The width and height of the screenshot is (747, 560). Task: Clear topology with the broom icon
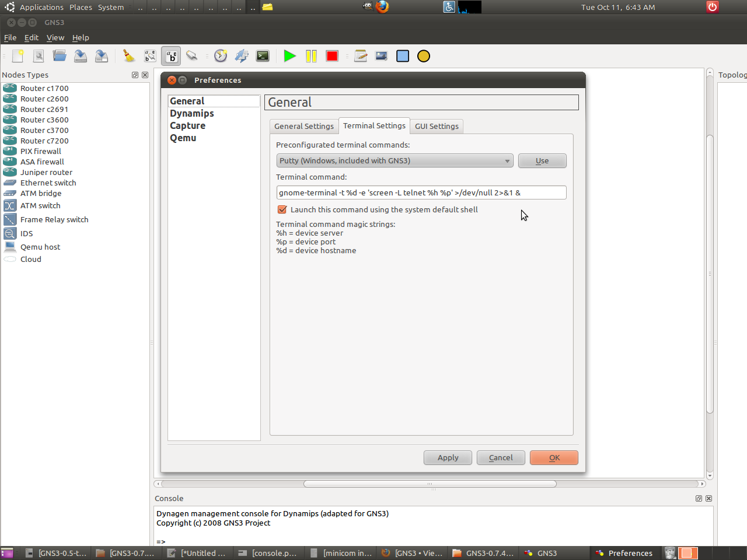tap(128, 56)
